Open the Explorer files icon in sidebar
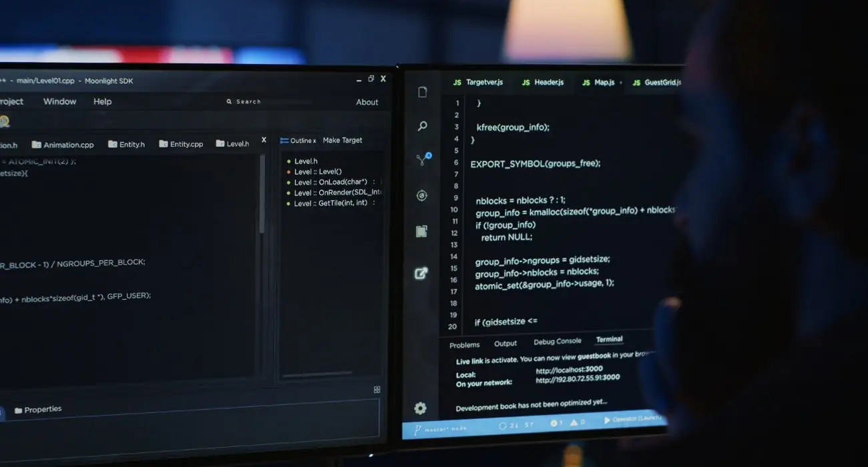 (x=422, y=92)
